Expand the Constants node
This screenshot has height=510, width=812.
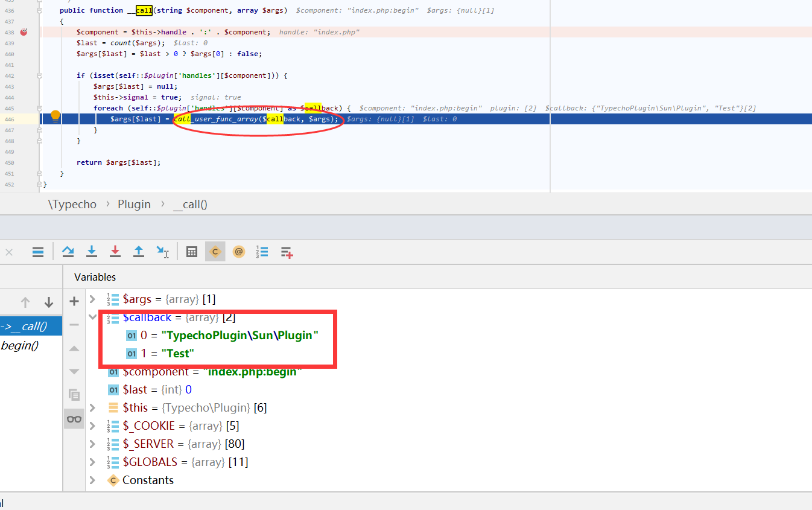click(92, 480)
